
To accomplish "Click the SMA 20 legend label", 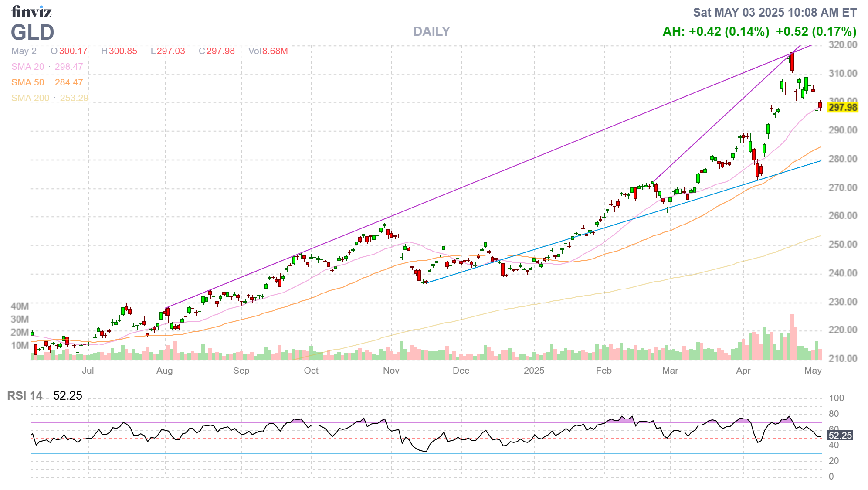I will pyautogui.click(x=28, y=67).
